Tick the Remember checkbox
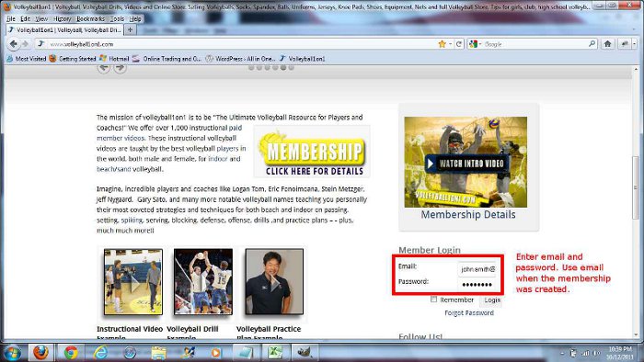Screen dimensions: 644x362 point(433,300)
